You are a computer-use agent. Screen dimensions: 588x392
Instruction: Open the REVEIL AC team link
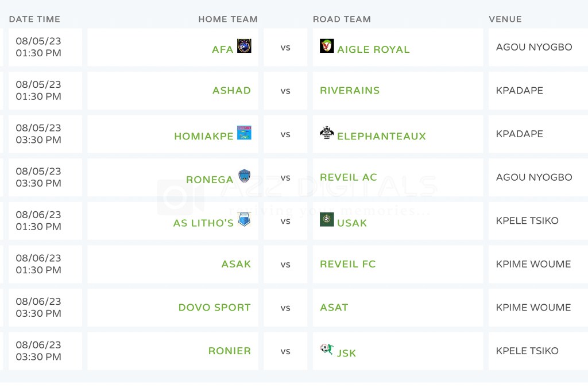click(349, 177)
